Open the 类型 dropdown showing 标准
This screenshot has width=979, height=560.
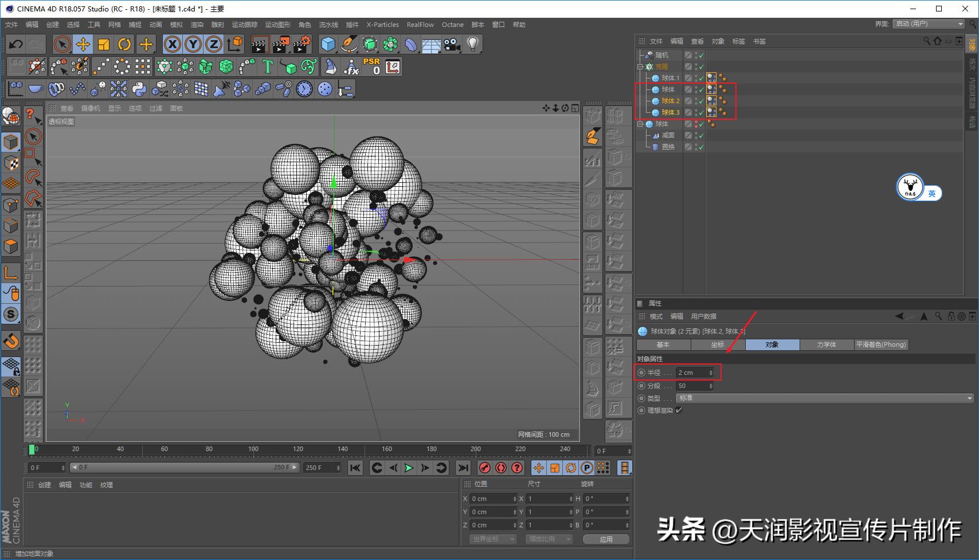tap(825, 398)
